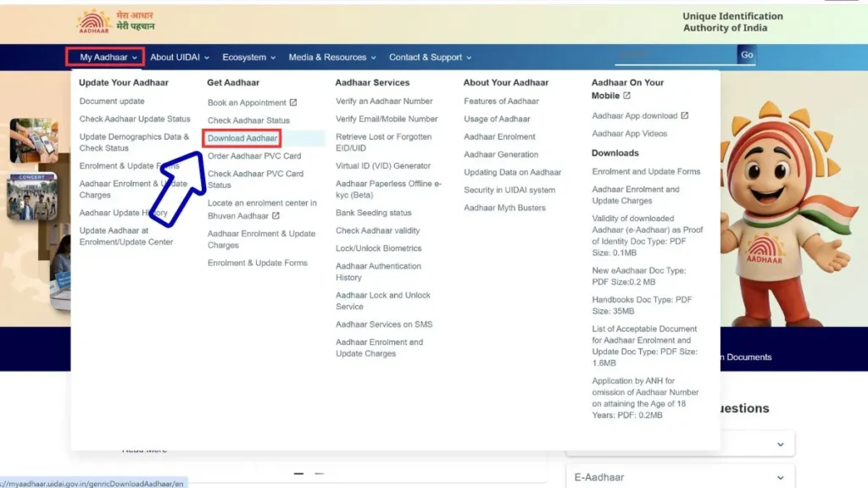Click the external link icon after Bhuvan Aadhaar
The height and width of the screenshot is (488, 868).
pyautogui.click(x=275, y=215)
